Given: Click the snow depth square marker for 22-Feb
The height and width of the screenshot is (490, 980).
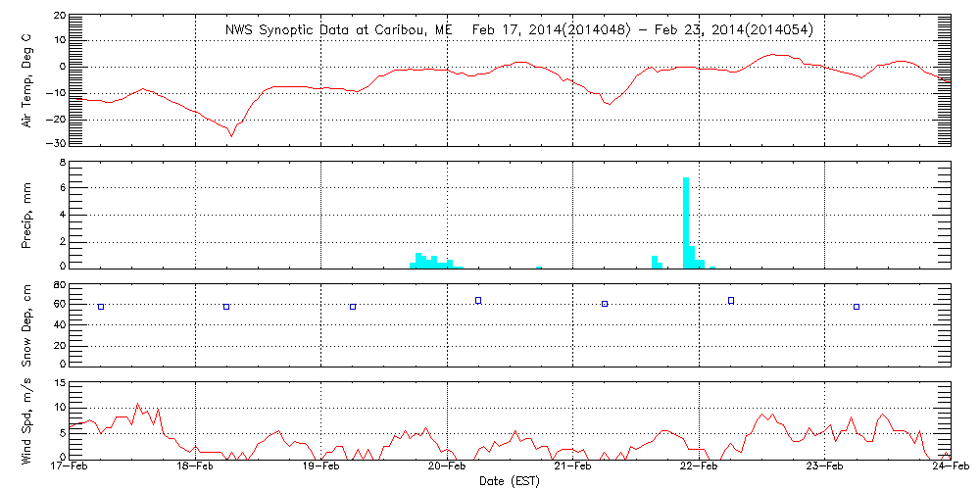Looking at the screenshot, I should (731, 300).
